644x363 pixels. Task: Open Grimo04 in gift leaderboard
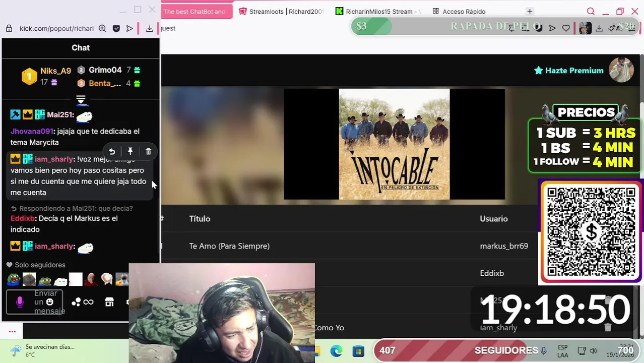[x=105, y=70]
